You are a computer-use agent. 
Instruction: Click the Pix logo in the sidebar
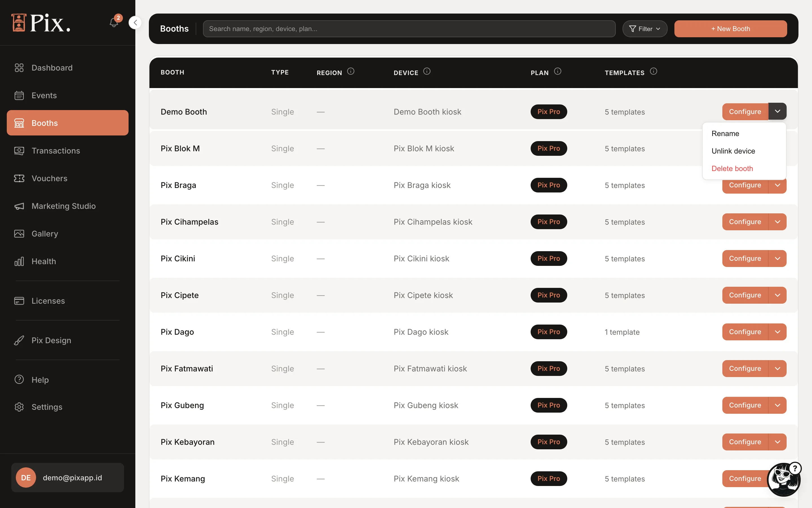pyautogui.click(x=41, y=23)
